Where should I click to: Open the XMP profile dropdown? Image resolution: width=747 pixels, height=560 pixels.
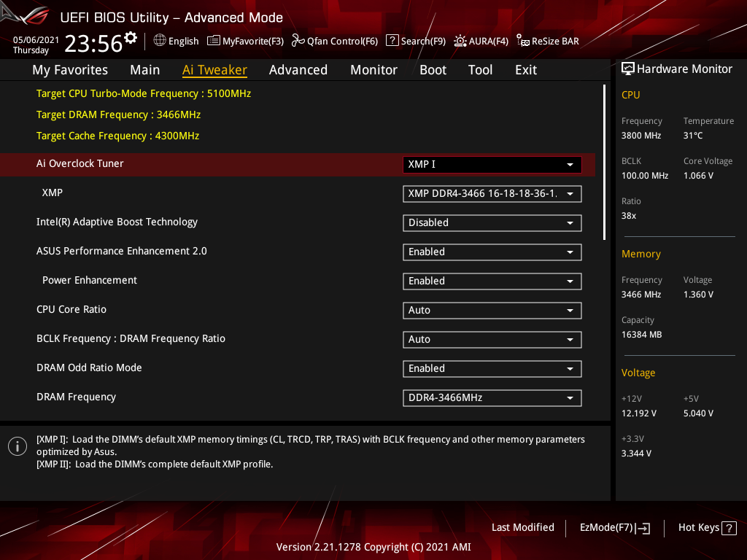[492, 194]
